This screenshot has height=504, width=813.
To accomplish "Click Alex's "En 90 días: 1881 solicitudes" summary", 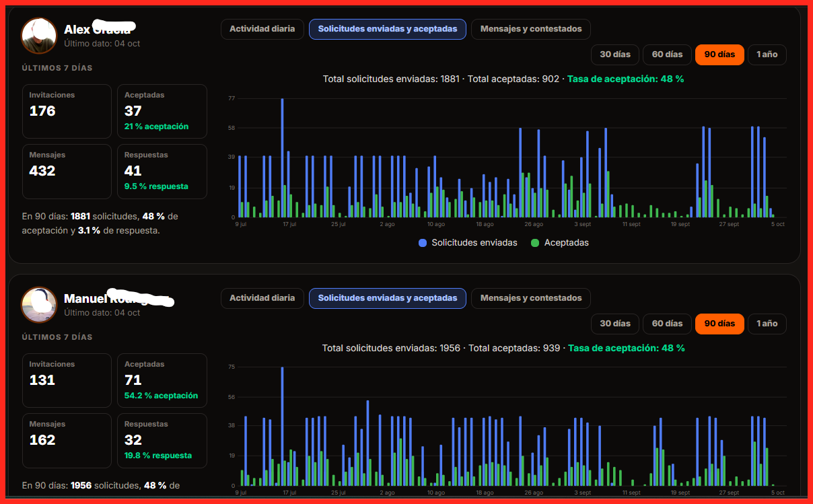I will click(100, 223).
